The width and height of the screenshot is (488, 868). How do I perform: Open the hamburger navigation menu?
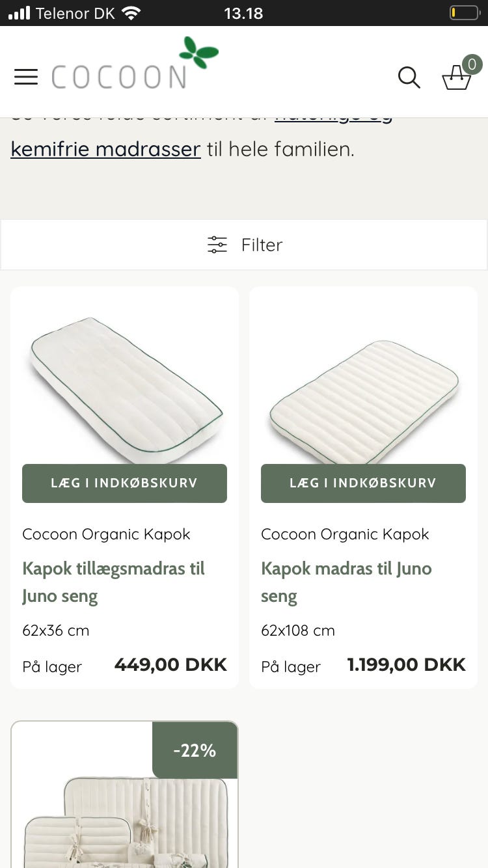[26, 77]
